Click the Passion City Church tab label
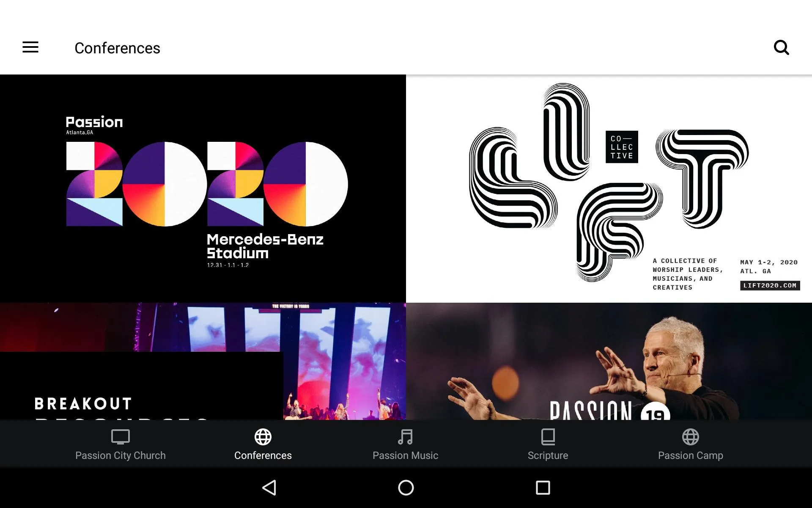Image resolution: width=812 pixels, height=508 pixels. click(120, 456)
